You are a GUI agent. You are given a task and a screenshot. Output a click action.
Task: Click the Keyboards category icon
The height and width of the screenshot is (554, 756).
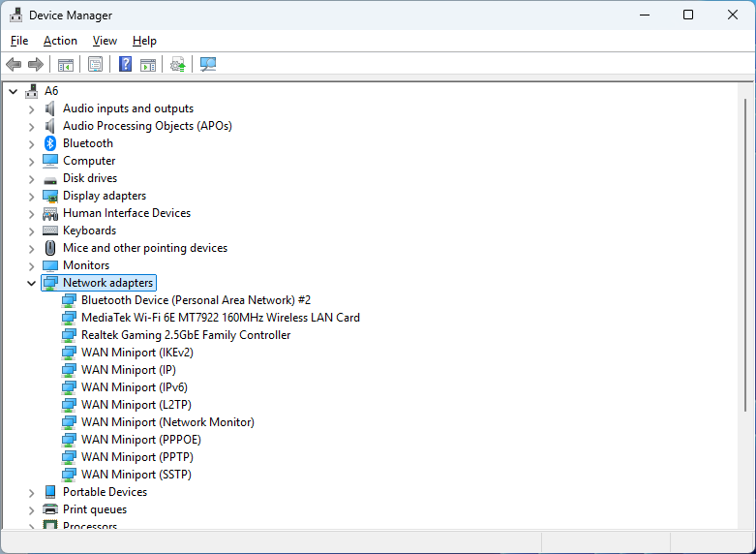click(50, 231)
